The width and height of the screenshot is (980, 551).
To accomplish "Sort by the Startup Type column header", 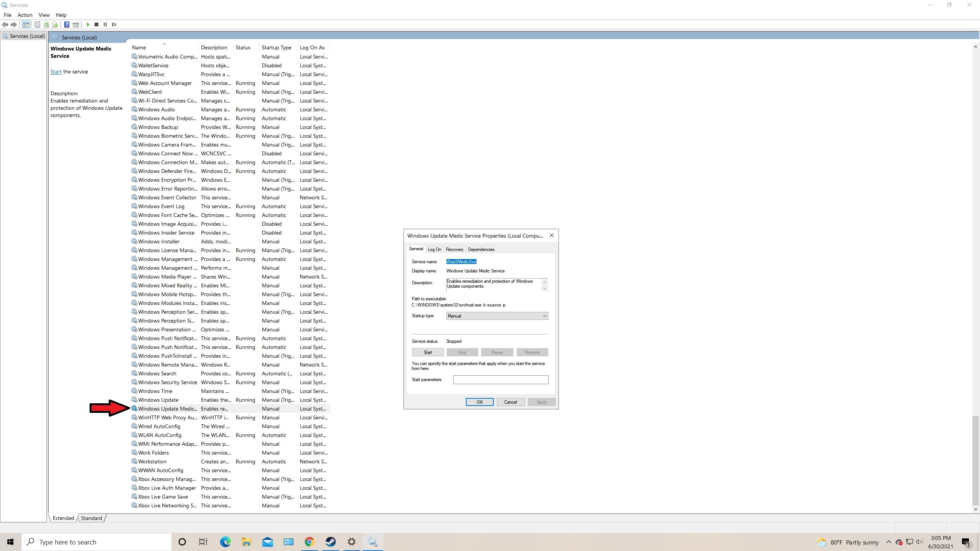I will [x=279, y=47].
